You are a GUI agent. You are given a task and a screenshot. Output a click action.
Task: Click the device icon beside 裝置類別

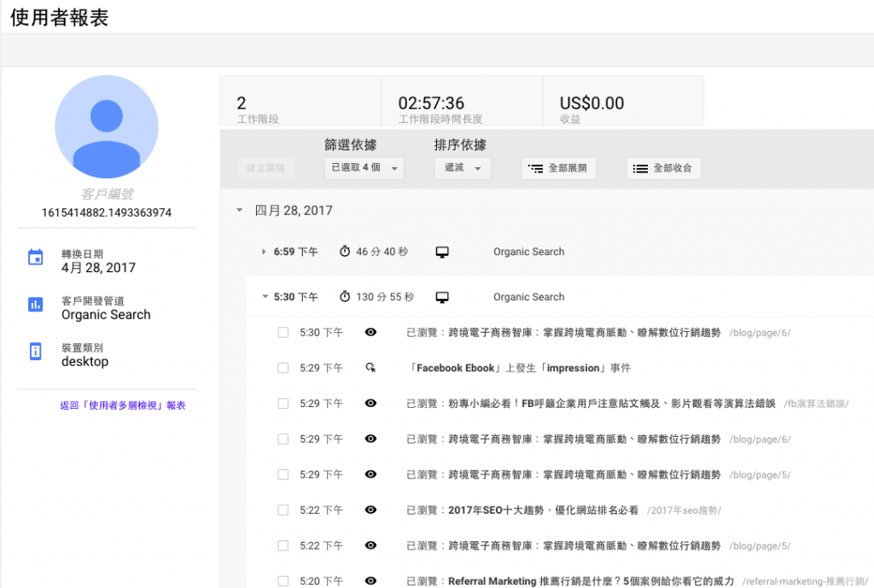(x=36, y=351)
